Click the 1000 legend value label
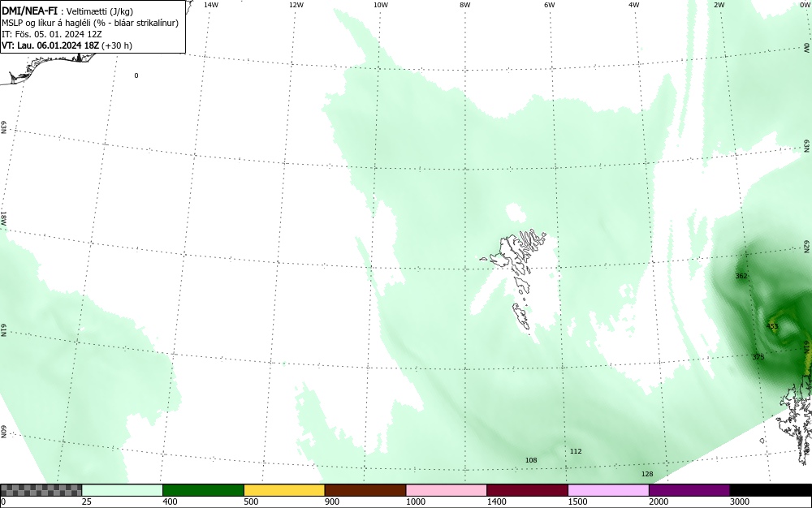 point(415,502)
